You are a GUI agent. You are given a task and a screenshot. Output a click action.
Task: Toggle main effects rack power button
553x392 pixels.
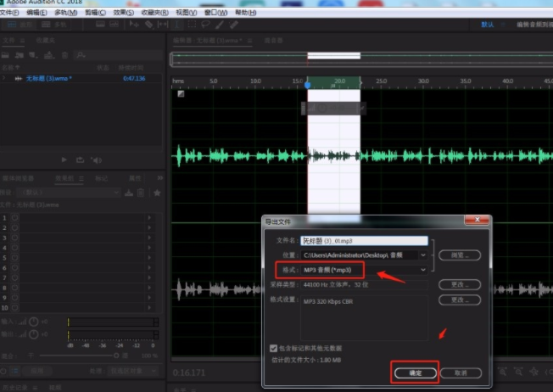[3, 371]
